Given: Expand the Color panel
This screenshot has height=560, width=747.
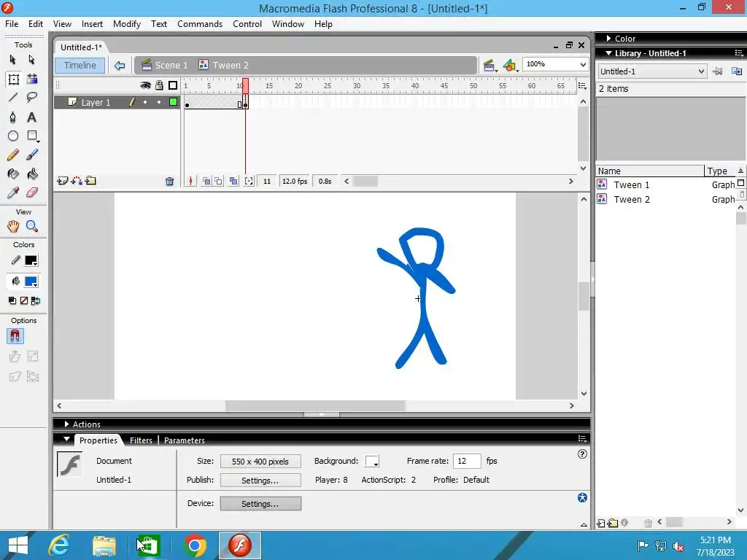Looking at the screenshot, I should tap(608, 39).
